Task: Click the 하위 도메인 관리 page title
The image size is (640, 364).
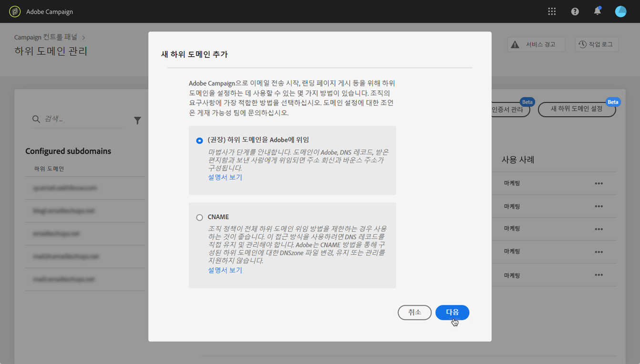Action: pyautogui.click(x=51, y=51)
